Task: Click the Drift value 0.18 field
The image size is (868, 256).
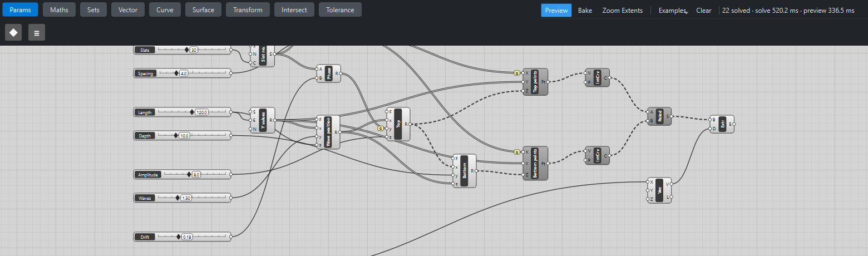Action: point(188,237)
